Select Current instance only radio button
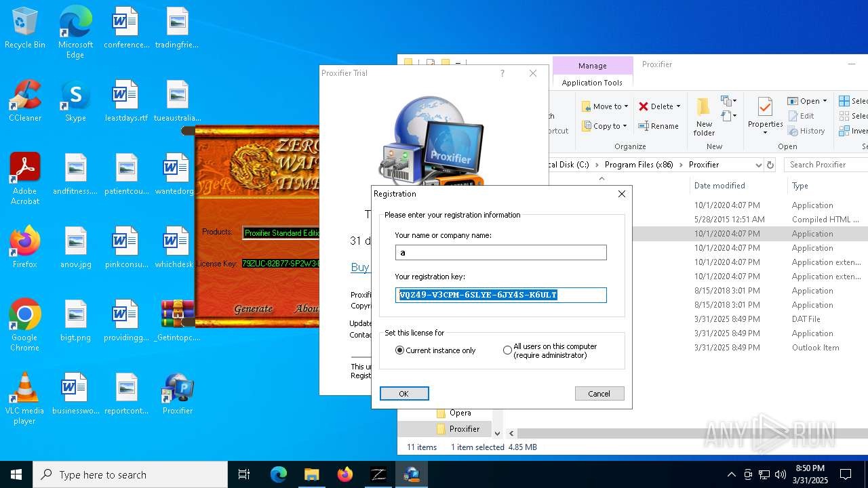 (x=399, y=350)
